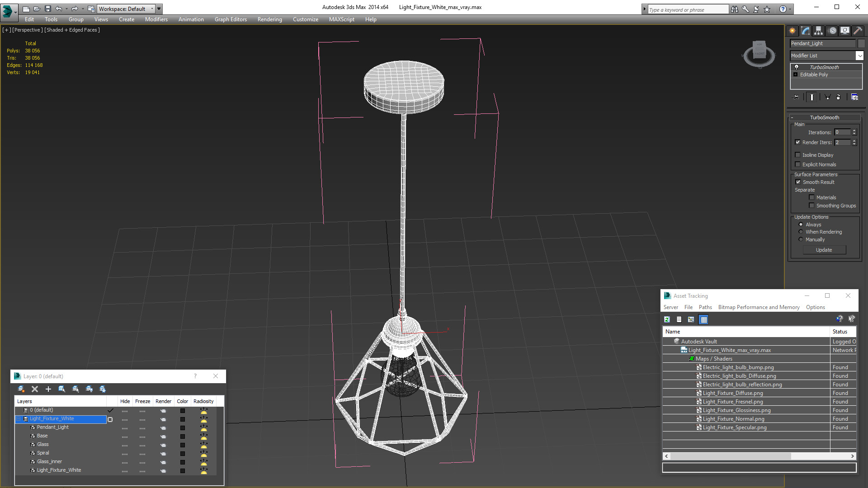Open the Hierarchy command panel tab

coord(819,31)
